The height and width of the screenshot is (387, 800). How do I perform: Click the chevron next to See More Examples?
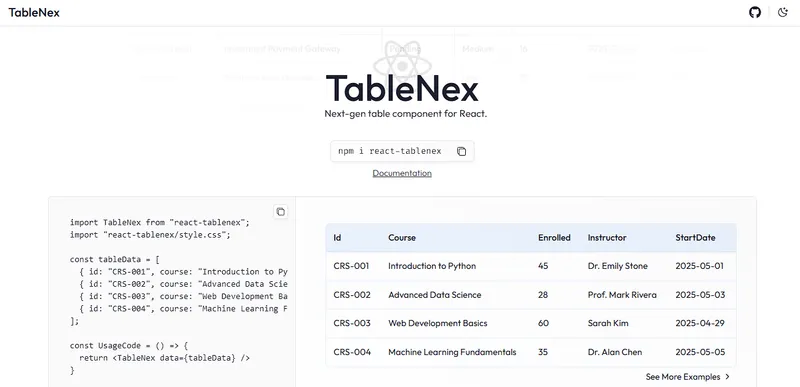(x=727, y=377)
